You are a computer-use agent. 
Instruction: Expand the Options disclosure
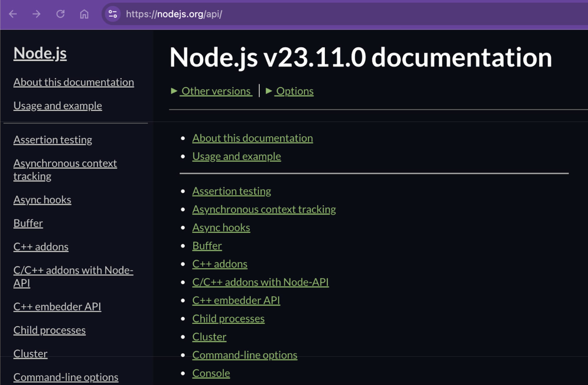pos(290,91)
